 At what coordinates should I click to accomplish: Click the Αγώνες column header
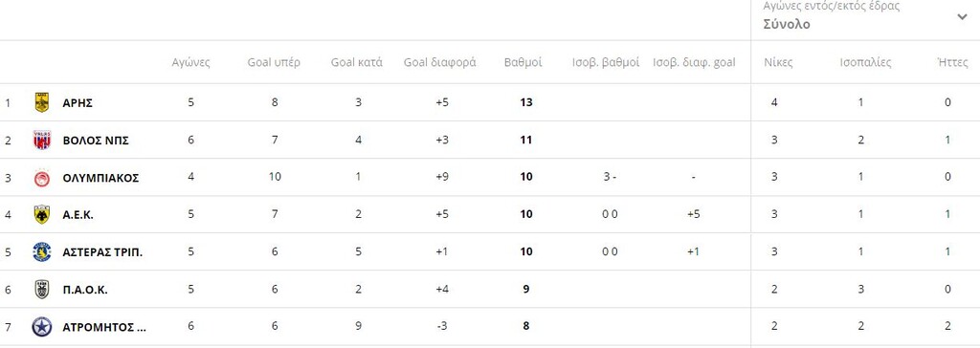click(x=191, y=62)
